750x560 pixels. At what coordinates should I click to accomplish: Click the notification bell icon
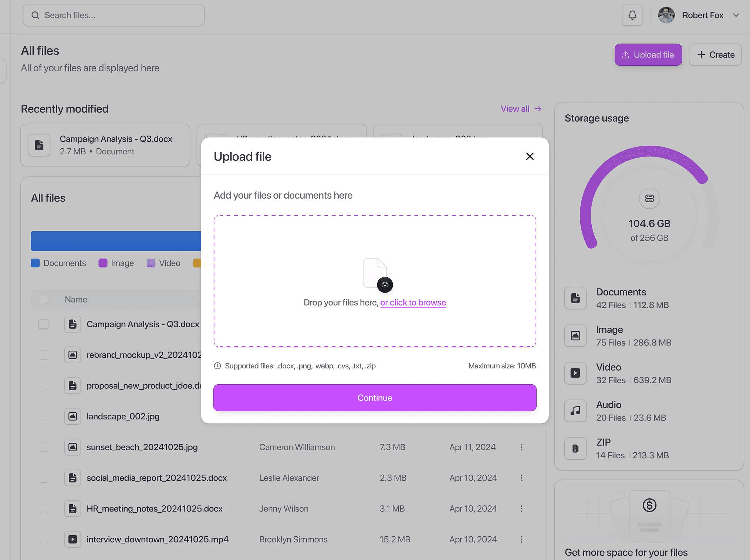632,15
